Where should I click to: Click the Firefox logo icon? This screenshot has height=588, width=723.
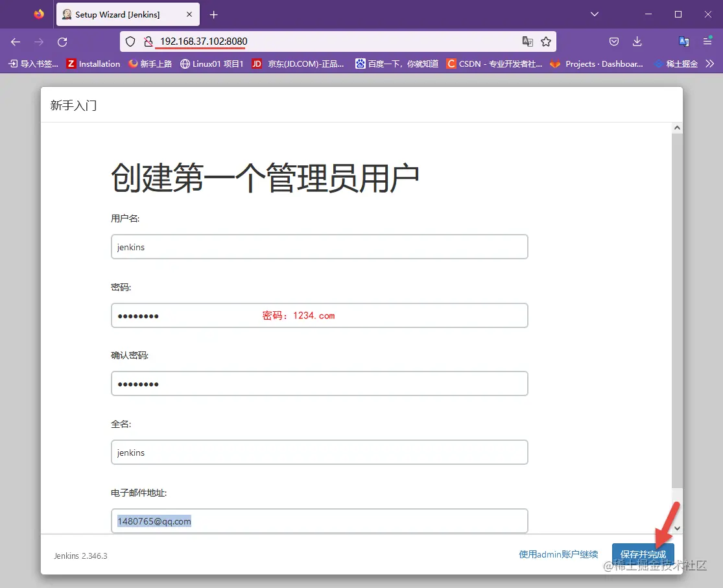[39, 14]
